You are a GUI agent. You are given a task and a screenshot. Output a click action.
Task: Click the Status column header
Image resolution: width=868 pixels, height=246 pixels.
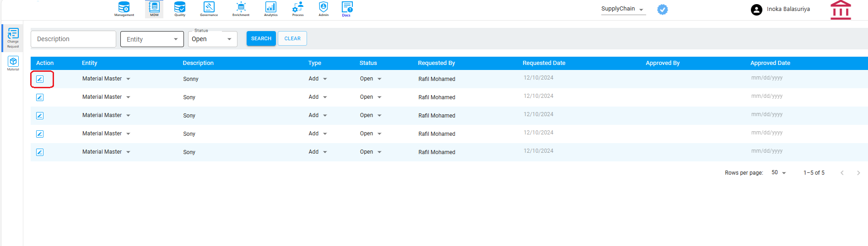[x=368, y=63]
